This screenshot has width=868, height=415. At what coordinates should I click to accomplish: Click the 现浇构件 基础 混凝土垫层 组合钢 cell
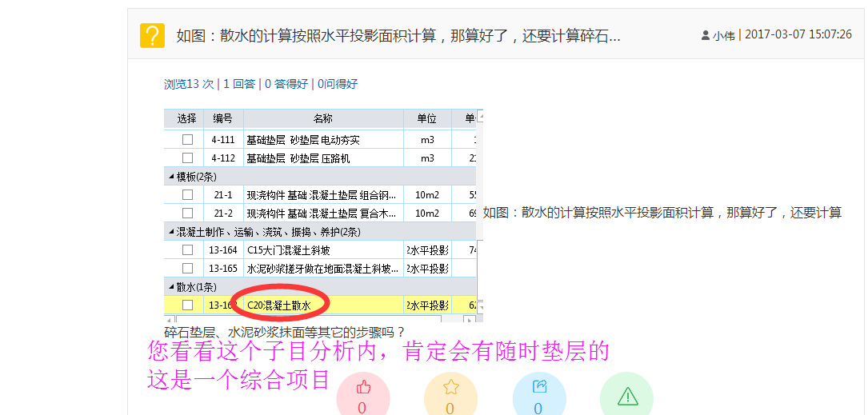pos(322,195)
